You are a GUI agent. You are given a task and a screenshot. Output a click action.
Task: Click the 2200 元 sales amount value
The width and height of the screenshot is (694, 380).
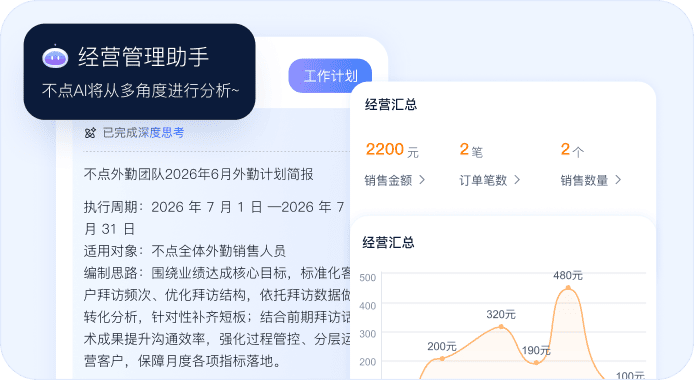tap(392, 150)
